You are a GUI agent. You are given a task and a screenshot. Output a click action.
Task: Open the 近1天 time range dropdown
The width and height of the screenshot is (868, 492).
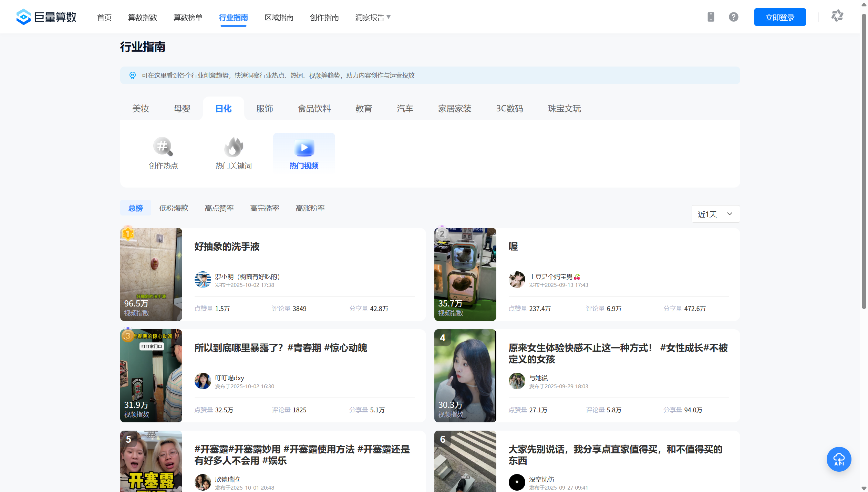715,214
